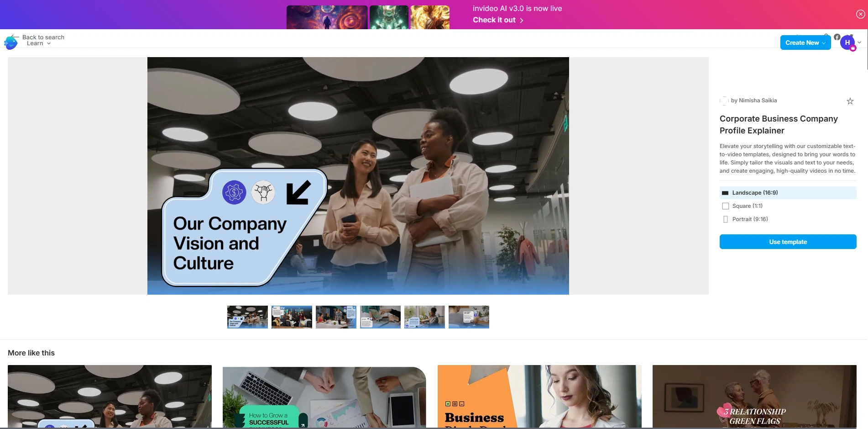Image resolution: width=868 pixels, height=429 pixels.
Task: Click the template title Corporate Business Company Profile Explainer
Action: coord(779,124)
